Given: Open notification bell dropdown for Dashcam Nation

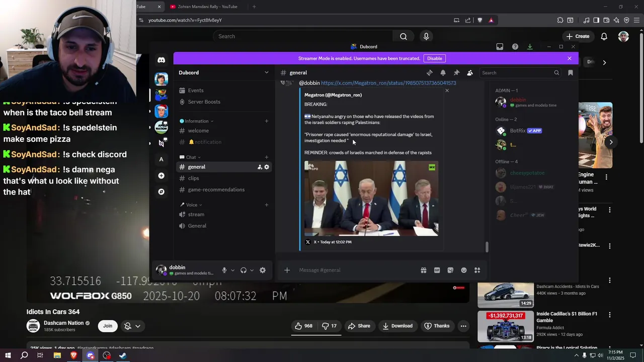Looking at the screenshot, I should [x=132, y=326].
